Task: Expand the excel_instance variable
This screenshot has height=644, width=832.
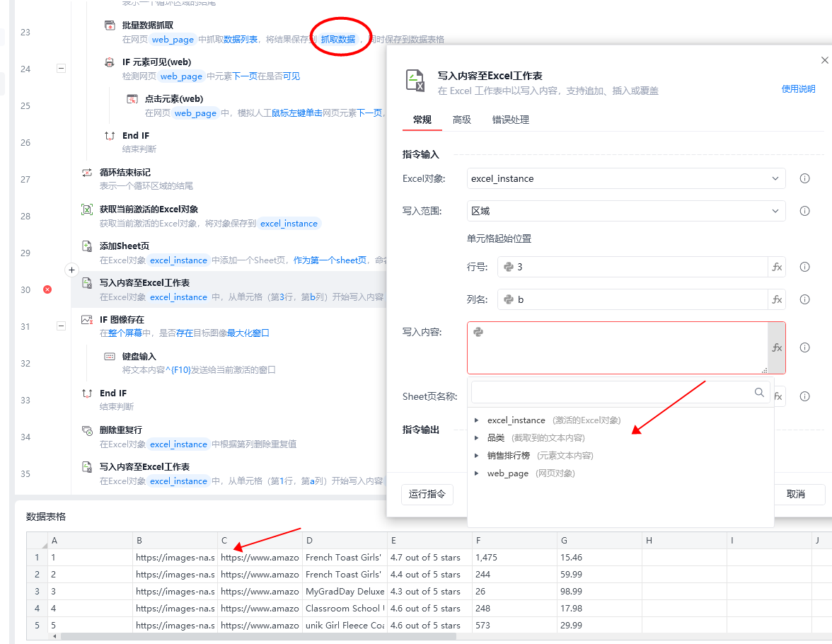Action: tap(477, 420)
